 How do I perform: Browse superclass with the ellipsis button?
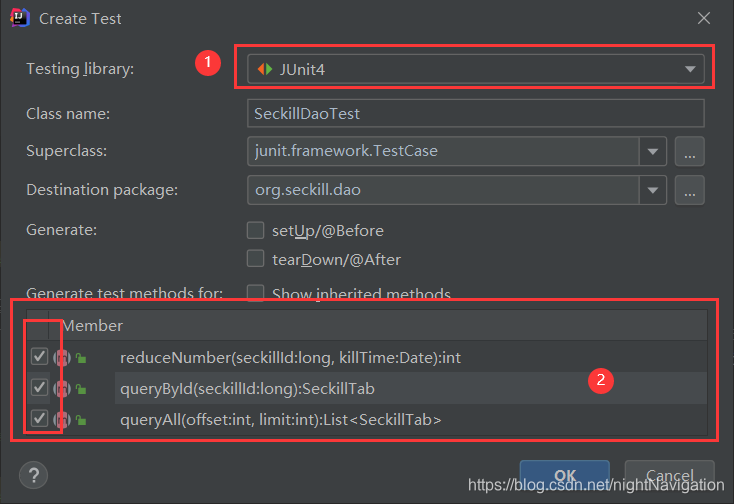690,151
